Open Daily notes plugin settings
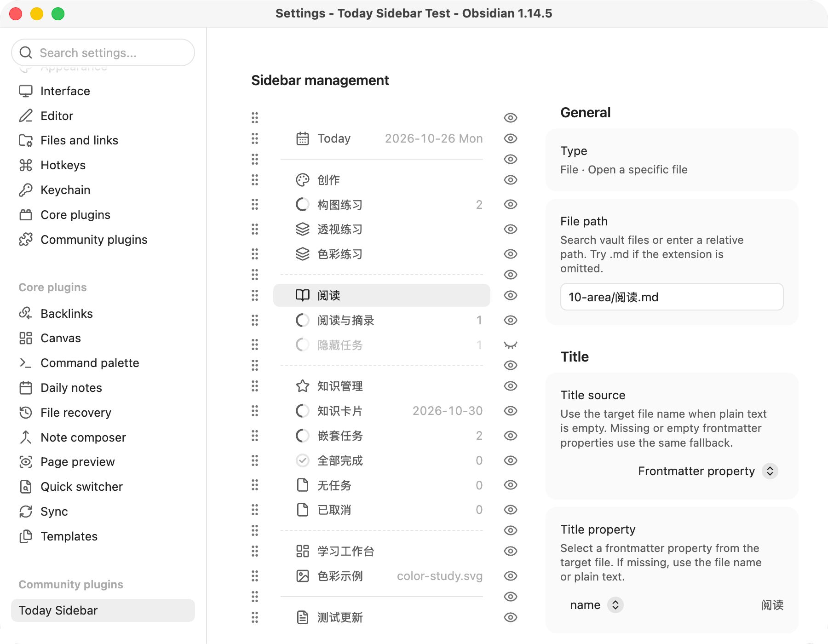 click(x=103, y=388)
